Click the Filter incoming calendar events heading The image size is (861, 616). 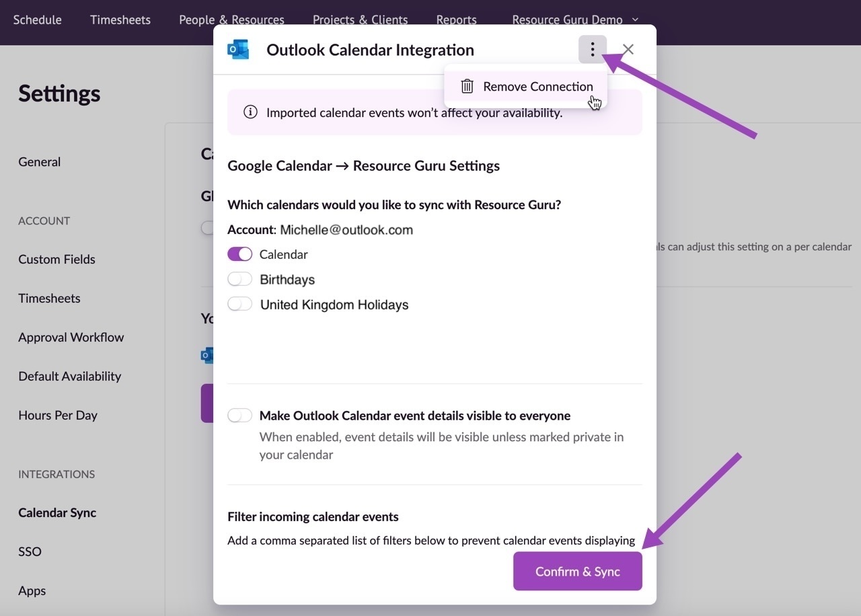(313, 516)
